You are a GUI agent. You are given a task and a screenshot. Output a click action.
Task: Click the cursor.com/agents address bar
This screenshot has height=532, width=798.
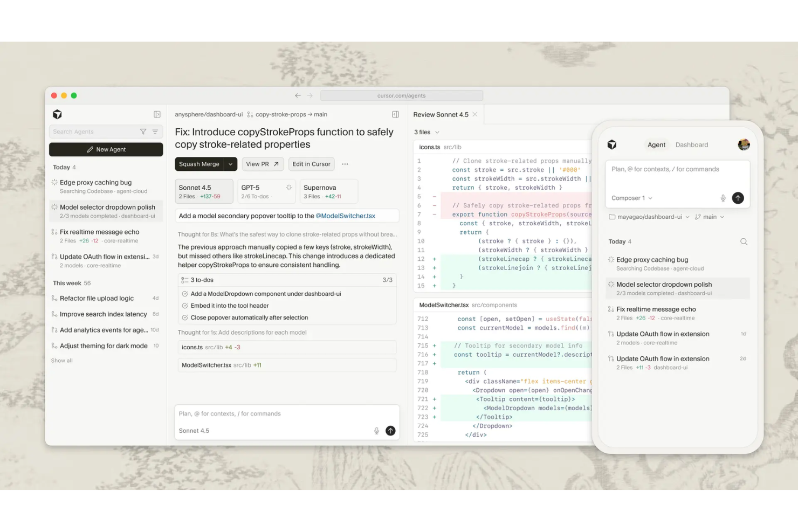[401, 95]
